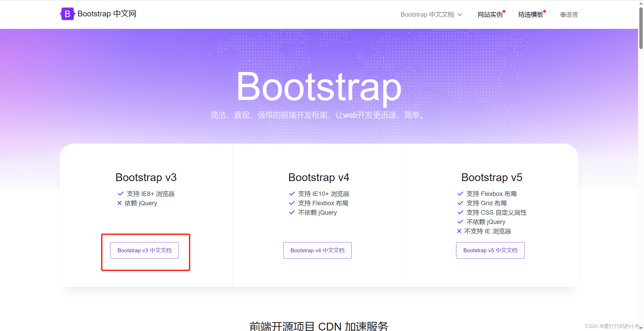Click the Bootstrap v4 中文文档 button
The width and height of the screenshot is (644, 331).
click(x=317, y=250)
